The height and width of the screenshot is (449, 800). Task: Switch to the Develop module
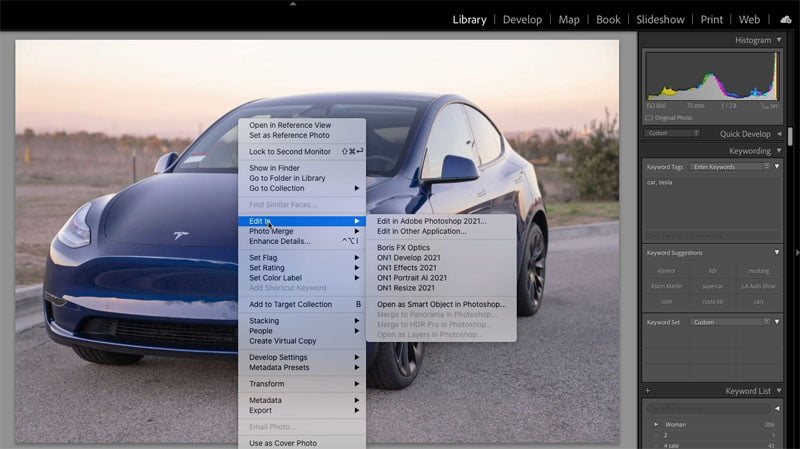(x=522, y=19)
